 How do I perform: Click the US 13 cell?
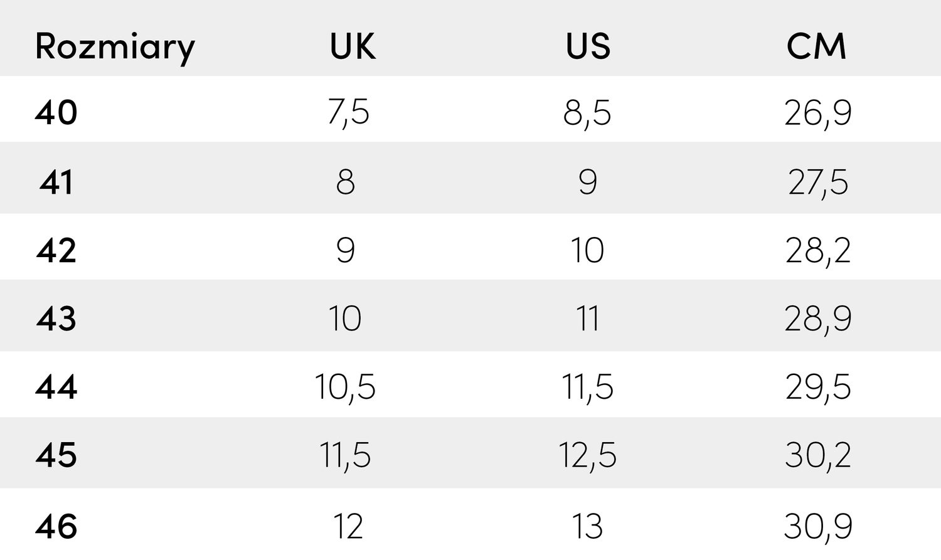coord(587,526)
